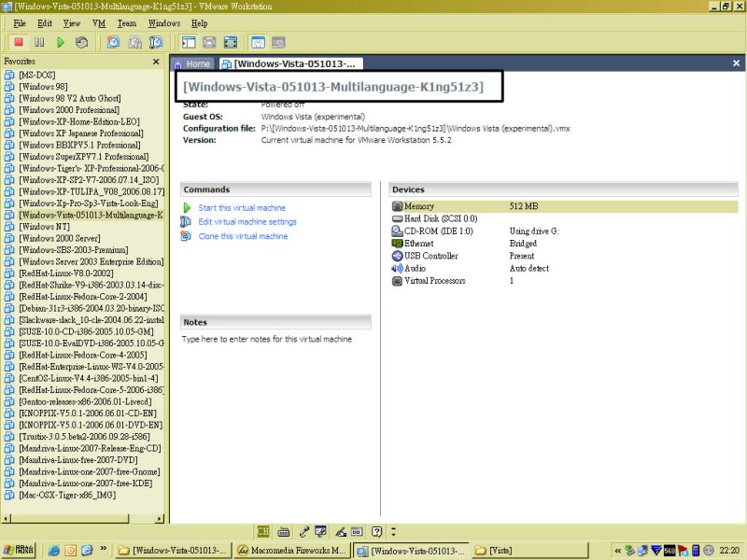Open the Internet Explorer quick launch icon
The height and width of the screenshot is (560, 747).
pos(54,551)
